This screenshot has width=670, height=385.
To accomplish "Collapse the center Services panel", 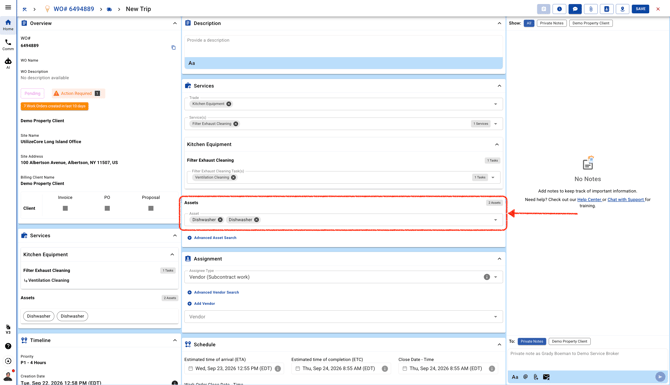I will click(x=499, y=86).
